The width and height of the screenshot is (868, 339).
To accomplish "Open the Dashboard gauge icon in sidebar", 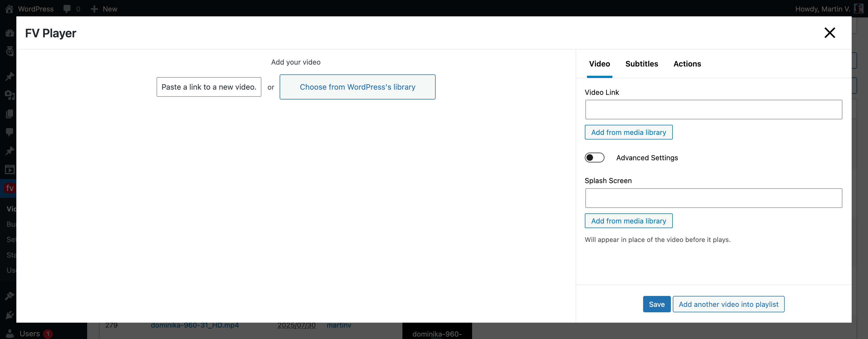I will click(10, 33).
